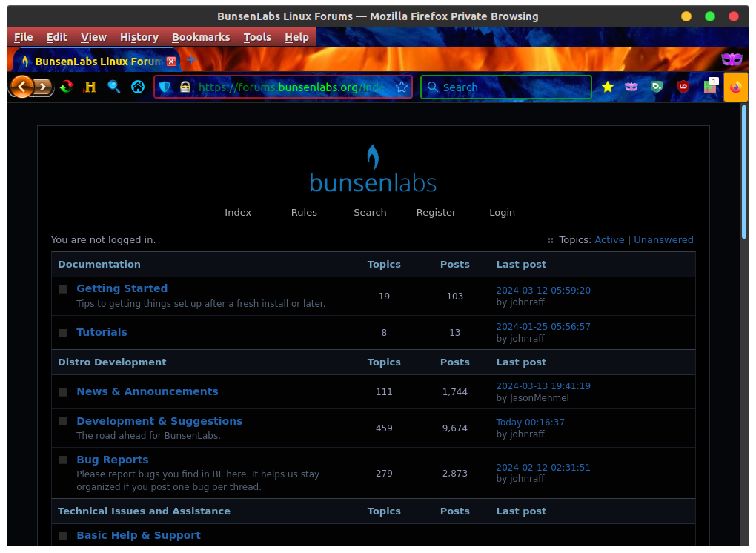Click the bunsenlabs flame logo

(x=373, y=169)
